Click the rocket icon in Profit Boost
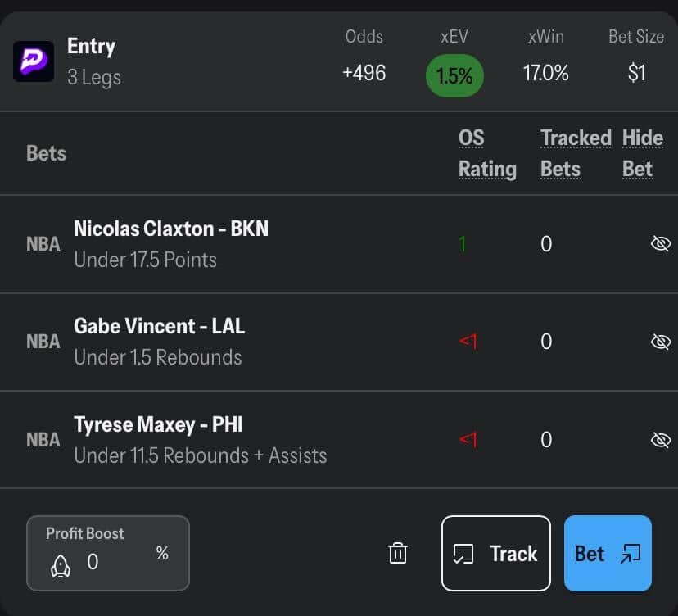The image size is (678, 616). point(61,564)
